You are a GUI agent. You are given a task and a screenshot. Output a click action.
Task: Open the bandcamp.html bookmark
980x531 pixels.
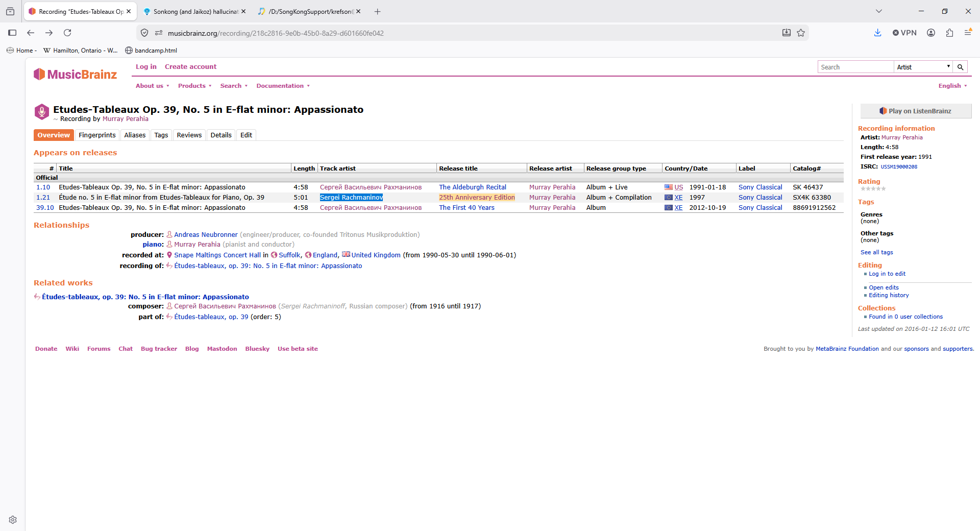pos(151,51)
